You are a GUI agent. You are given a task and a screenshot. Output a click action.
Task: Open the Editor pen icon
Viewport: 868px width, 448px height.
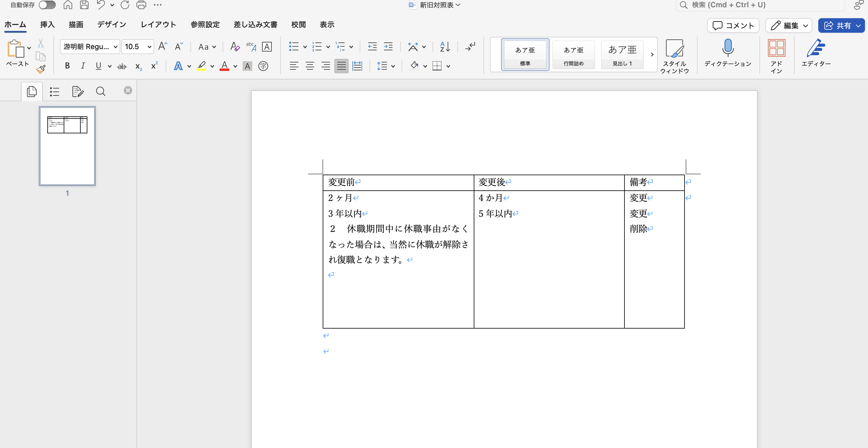[x=816, y=48]
